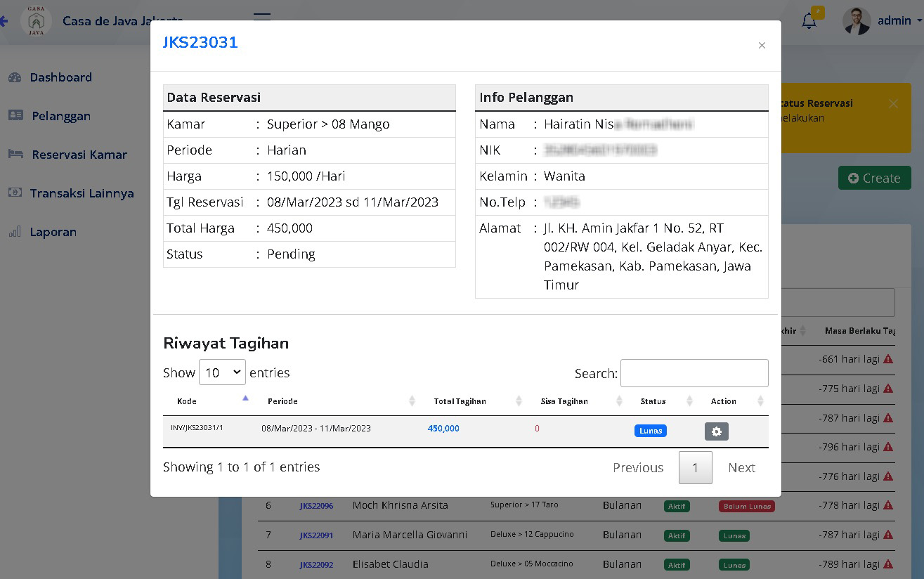Screen dimensions: 924x579
Task: Click the Laporan chart icon
Action: 15,232
